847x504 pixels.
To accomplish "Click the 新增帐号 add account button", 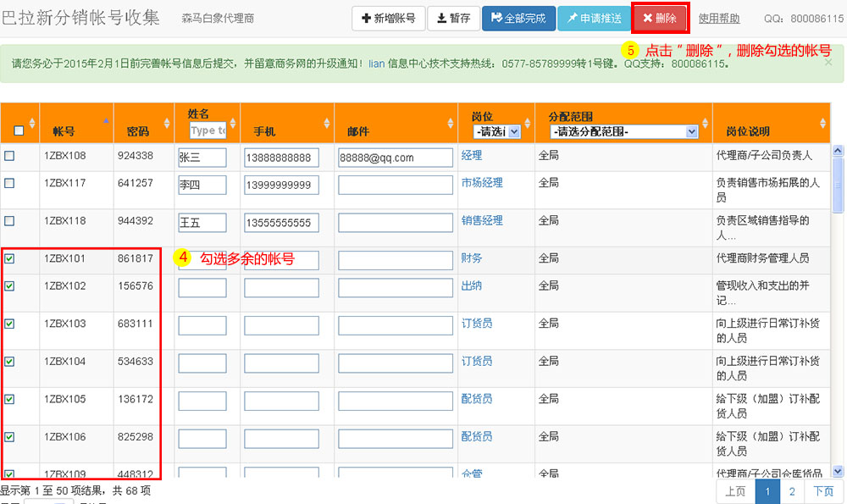I will click(x=389, y=19).
